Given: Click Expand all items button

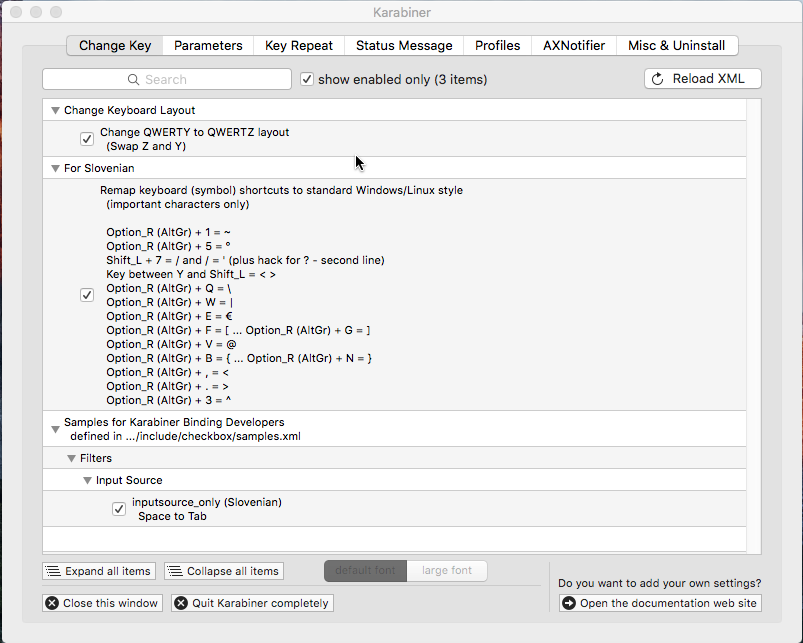Looking at the screenshot, I should tap(99, 571).
